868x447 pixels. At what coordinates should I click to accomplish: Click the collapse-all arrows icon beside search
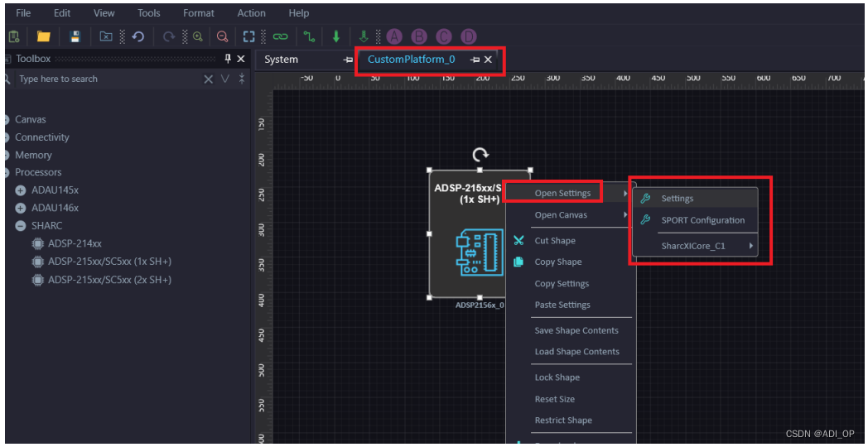[x=242, y=79]
